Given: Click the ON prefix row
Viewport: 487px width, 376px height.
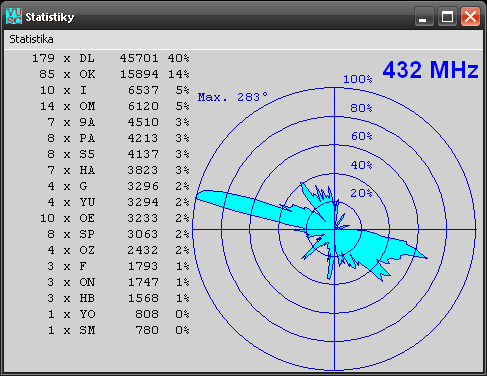Looking at the screenshot, I should coord(118,282).
